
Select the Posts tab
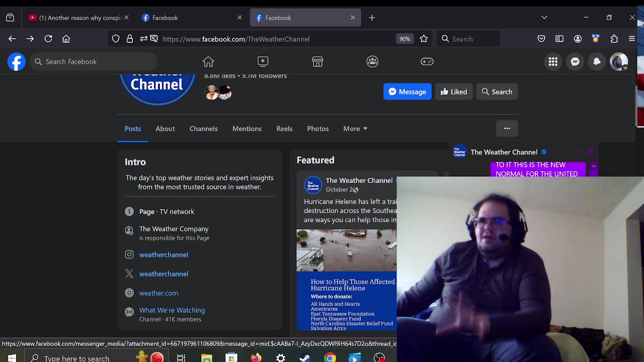133,129
